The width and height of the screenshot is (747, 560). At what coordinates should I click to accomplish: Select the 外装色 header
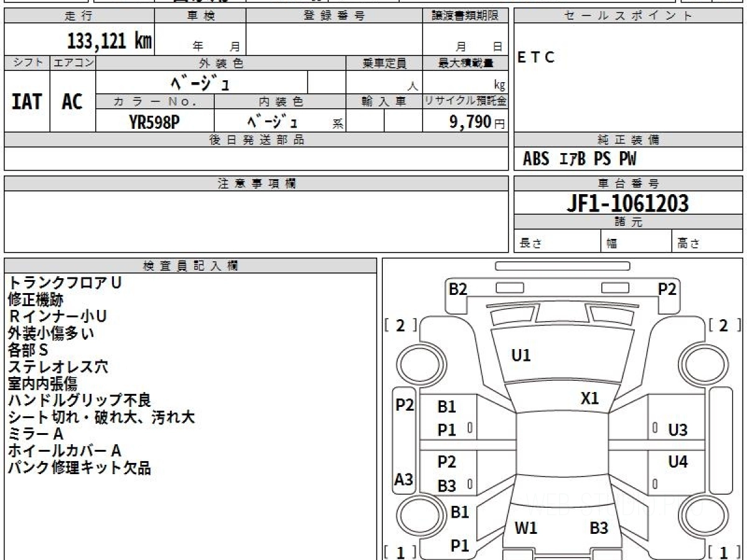pos(221,63)
